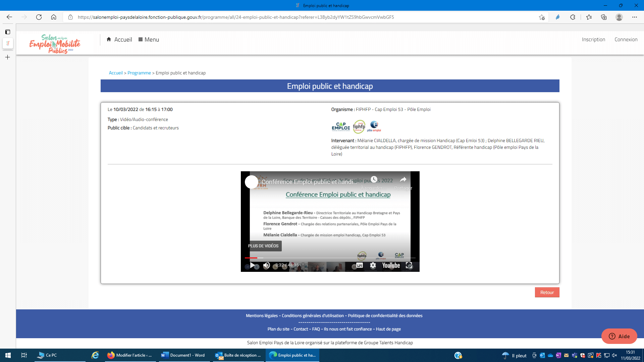Open the browser profile avatar
This screenshot has height=362, width=644.
[x=619, y=17]
